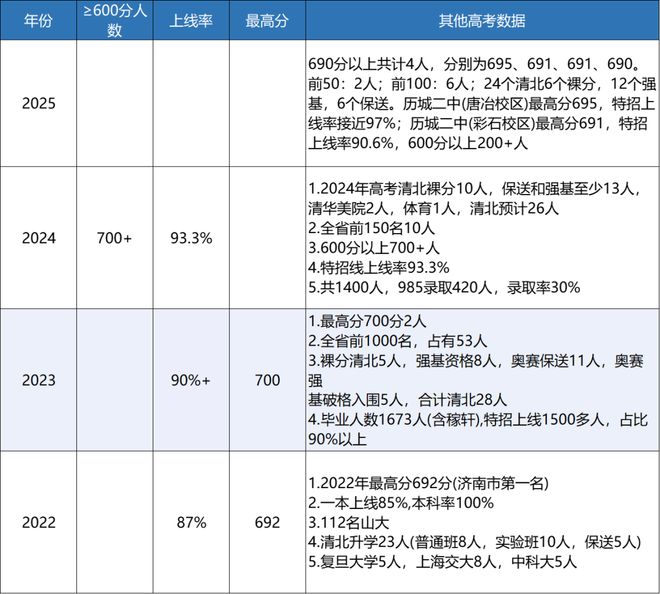Image resolution: width=660 pixels, height=594 pixels.
Task: Click the 其他高考数据 column header
Action: [x=476, y=21]
